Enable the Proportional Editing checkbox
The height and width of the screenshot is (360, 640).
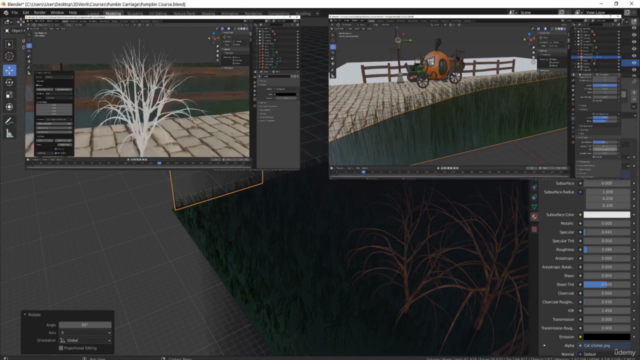[x=61, y=348]
